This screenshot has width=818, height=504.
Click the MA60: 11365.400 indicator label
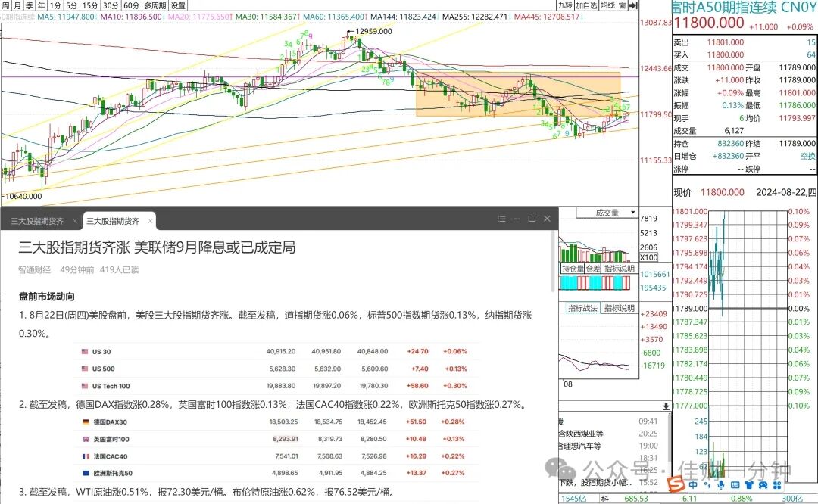coord(334,17)
